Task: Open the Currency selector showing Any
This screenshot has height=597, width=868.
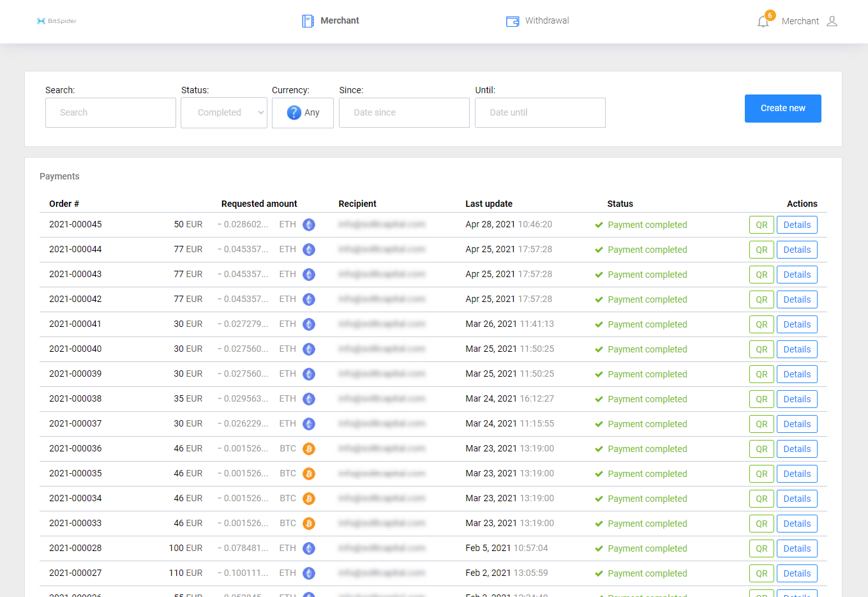Action: (303, 112)
